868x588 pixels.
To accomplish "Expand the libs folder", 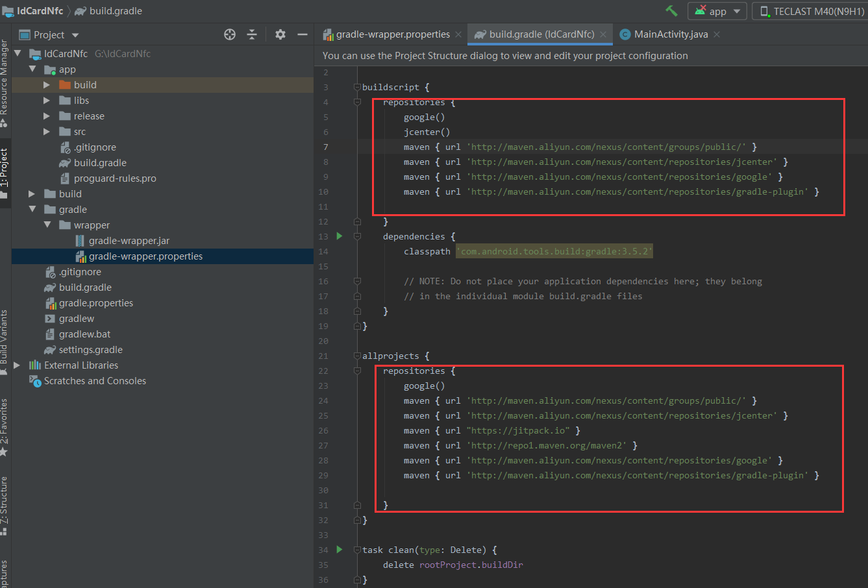I will click(x=46, y=100).
